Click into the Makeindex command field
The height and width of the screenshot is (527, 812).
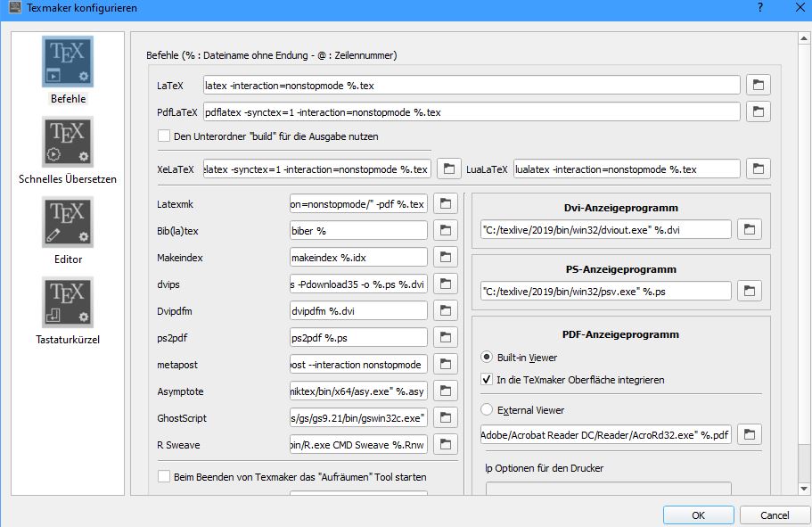tap(358, 258)
